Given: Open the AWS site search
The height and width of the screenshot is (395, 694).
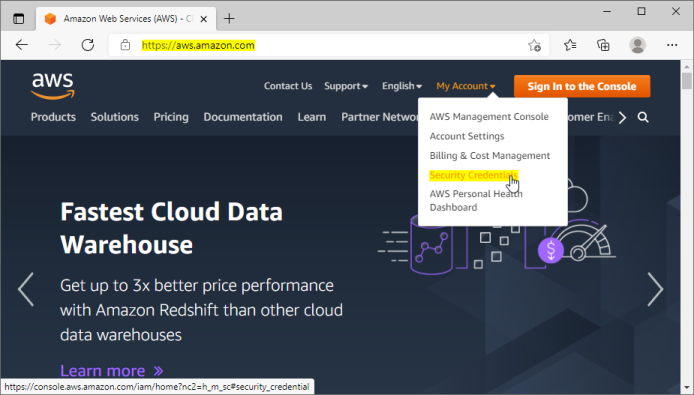Looking at the screenshot, I should [x=643, y=117].
